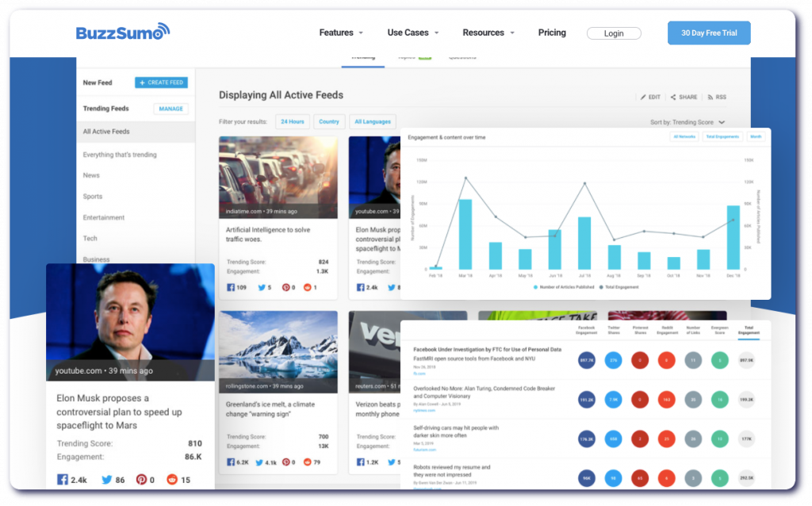Start the 30 Day Free Trial

[709, 33]
